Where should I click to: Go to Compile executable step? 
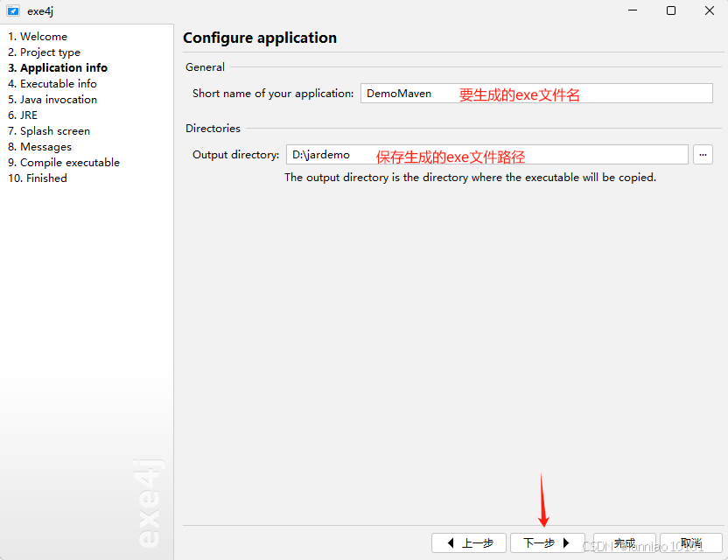pyautogui.click(x=64, y=163)
